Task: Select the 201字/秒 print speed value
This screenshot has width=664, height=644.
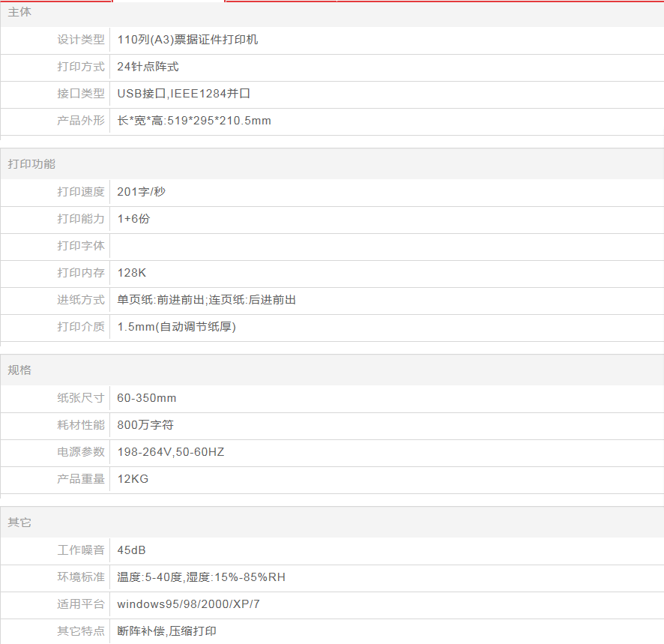Action: point(141,192)
